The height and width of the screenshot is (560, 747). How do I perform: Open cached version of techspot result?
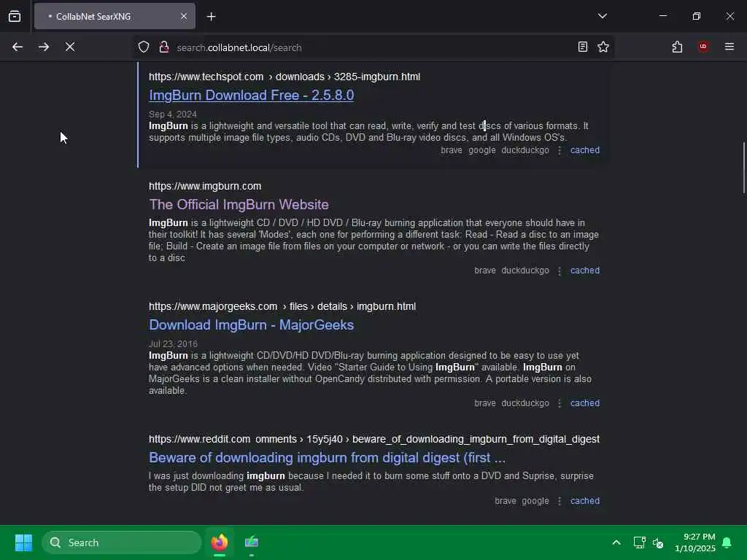pos(585,150)
